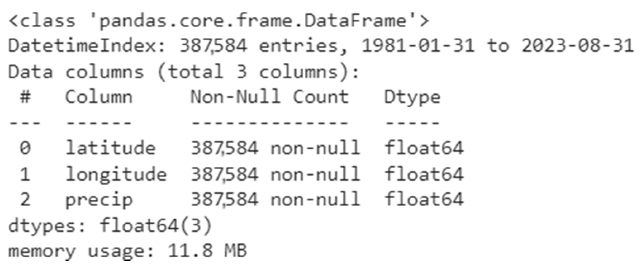Viewport: 644px width, 267px height.
Task: Click the entries count in DatetimeIndex line
Action: 213,46
